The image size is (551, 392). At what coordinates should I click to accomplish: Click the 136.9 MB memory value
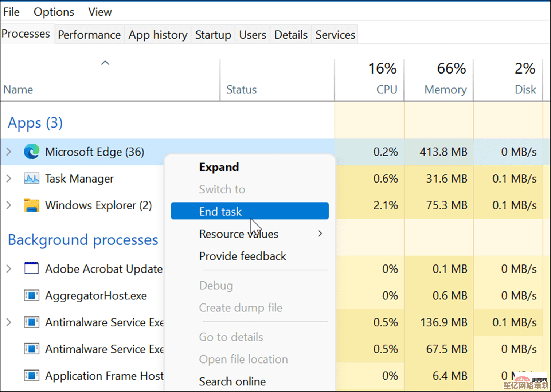(444, 322)
